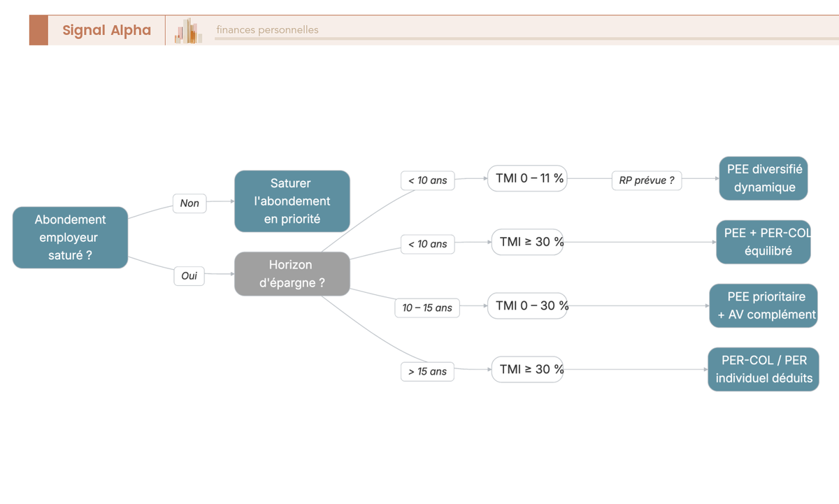Image resolution: width=839 pixels, height=504 pixels.
Task: Click the RP prévue ? edge label
Action: 647,180
